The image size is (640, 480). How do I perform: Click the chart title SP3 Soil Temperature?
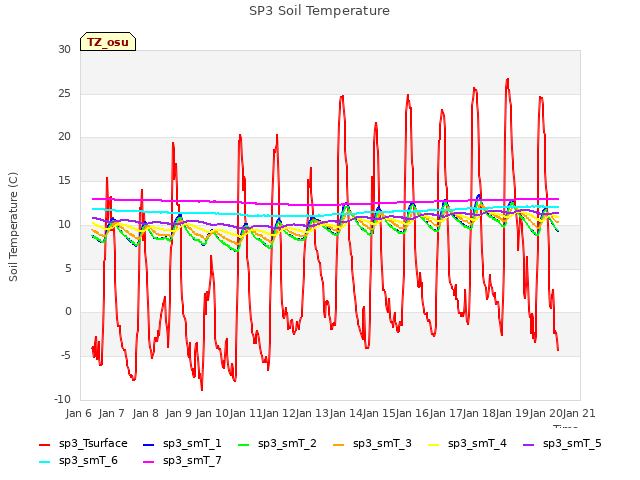319,11
